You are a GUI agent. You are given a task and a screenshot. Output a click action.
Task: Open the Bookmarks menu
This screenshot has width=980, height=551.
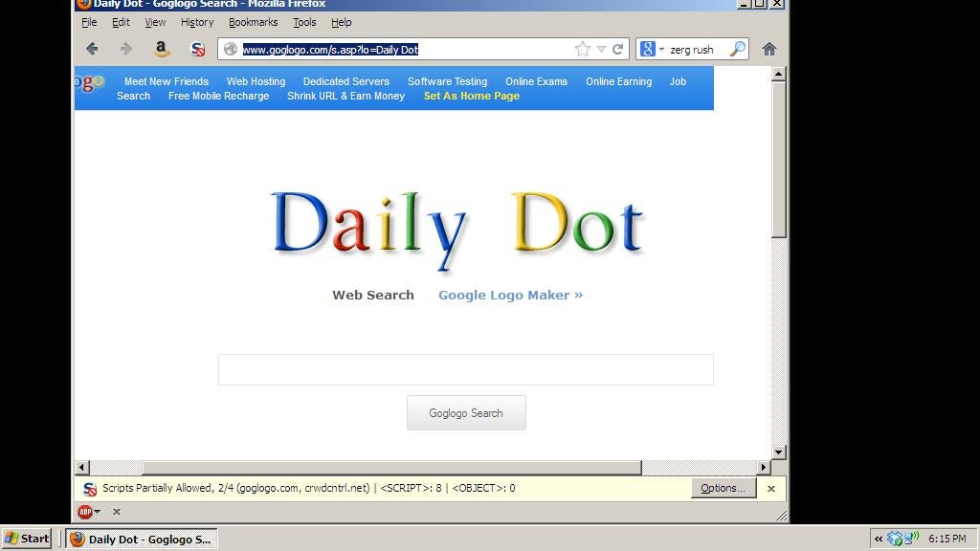coord(253,23)
